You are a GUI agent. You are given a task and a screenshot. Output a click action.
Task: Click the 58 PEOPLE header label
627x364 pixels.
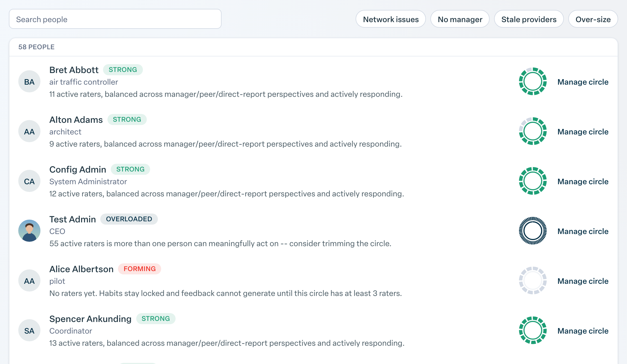[x=37, y=47]
